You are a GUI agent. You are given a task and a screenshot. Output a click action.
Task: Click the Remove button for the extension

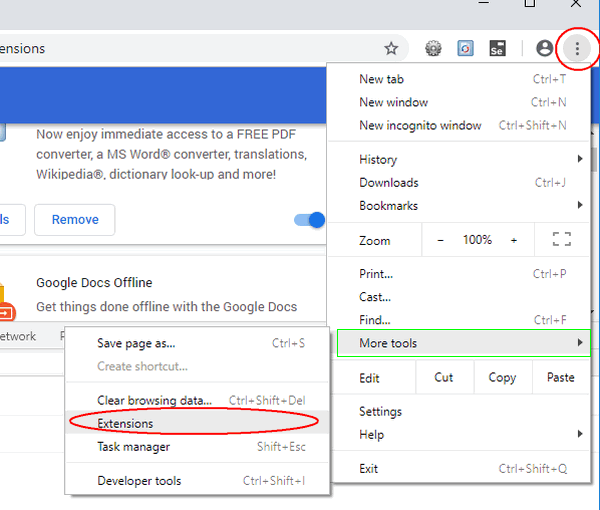75,220
